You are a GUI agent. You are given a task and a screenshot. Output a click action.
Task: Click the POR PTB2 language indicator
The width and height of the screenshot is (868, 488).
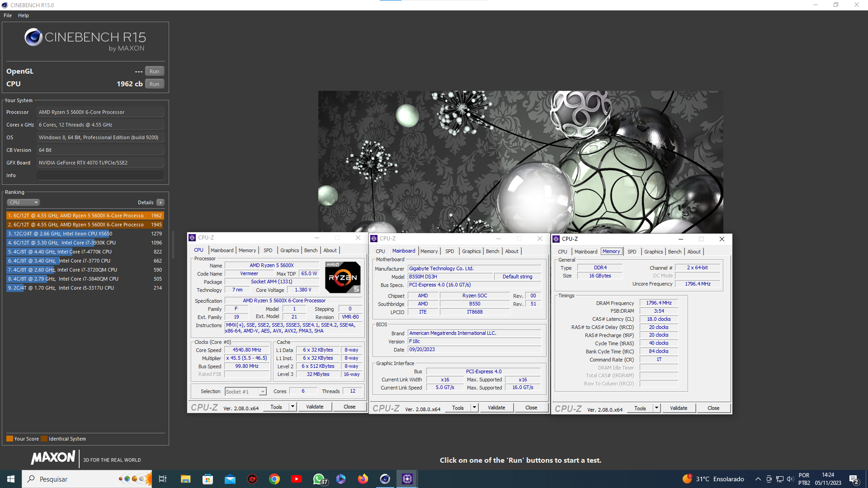coord(804,479)
